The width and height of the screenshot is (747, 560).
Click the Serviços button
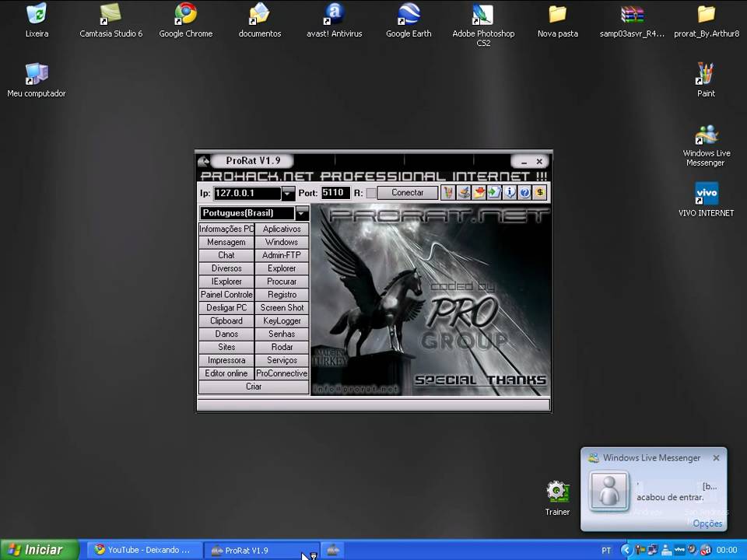tap(282, 360)
